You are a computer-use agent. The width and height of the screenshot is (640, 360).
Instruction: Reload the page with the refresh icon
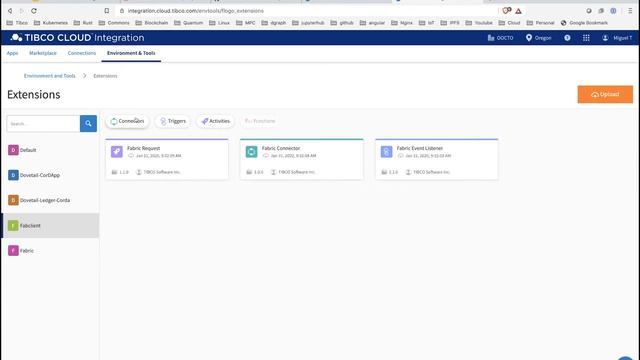[34, 11]
